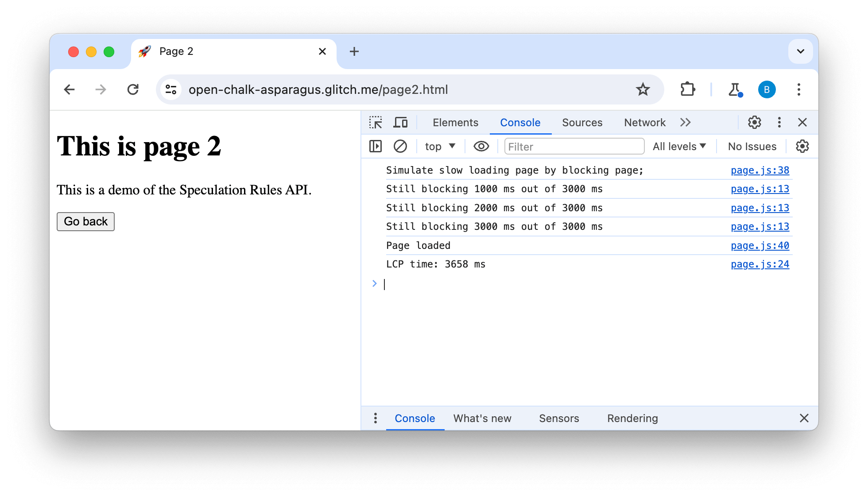The width and height of the screenshot is (868, 496).
Task: Click the Go back button on page
Action: pos(86,222)
